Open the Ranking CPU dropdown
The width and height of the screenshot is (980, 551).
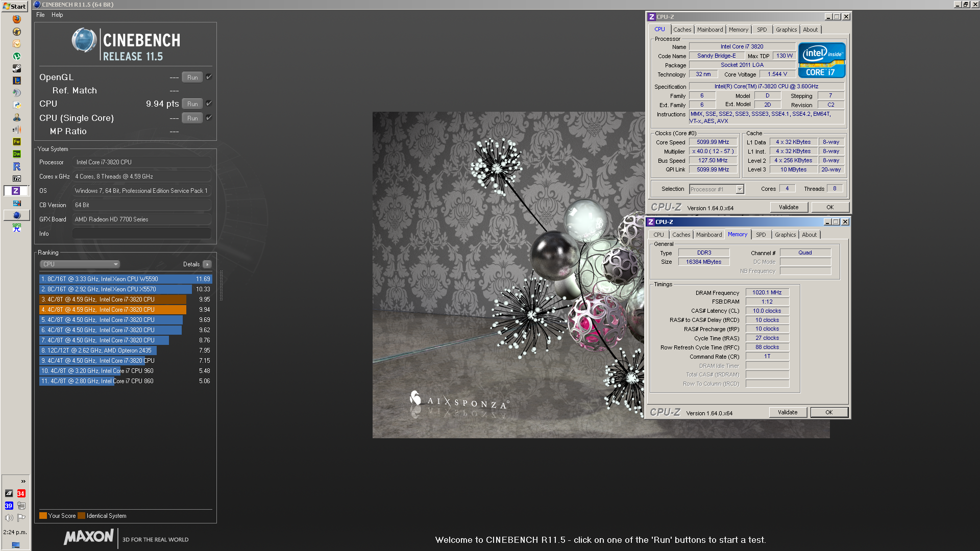[x=80, y=264]
